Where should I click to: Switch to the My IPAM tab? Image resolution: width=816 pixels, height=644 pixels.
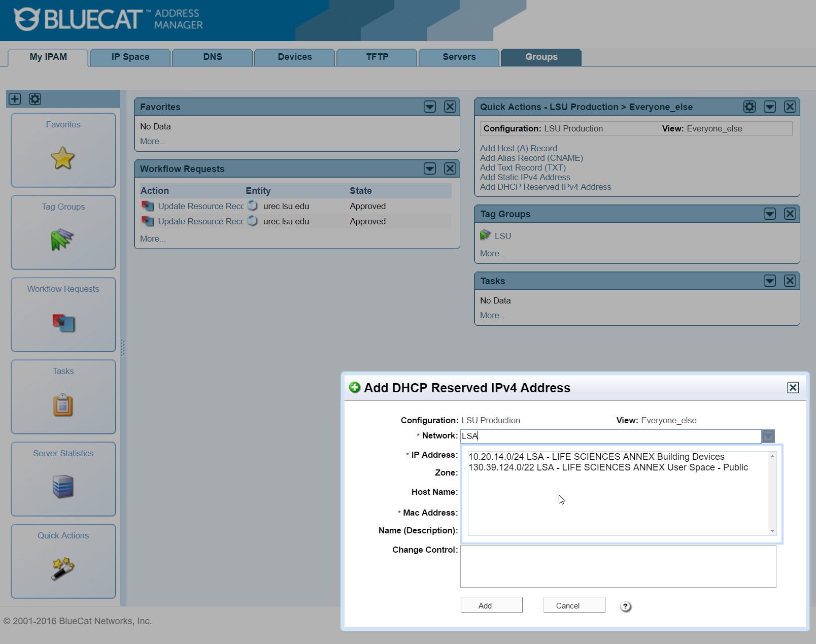coord(48,57)
